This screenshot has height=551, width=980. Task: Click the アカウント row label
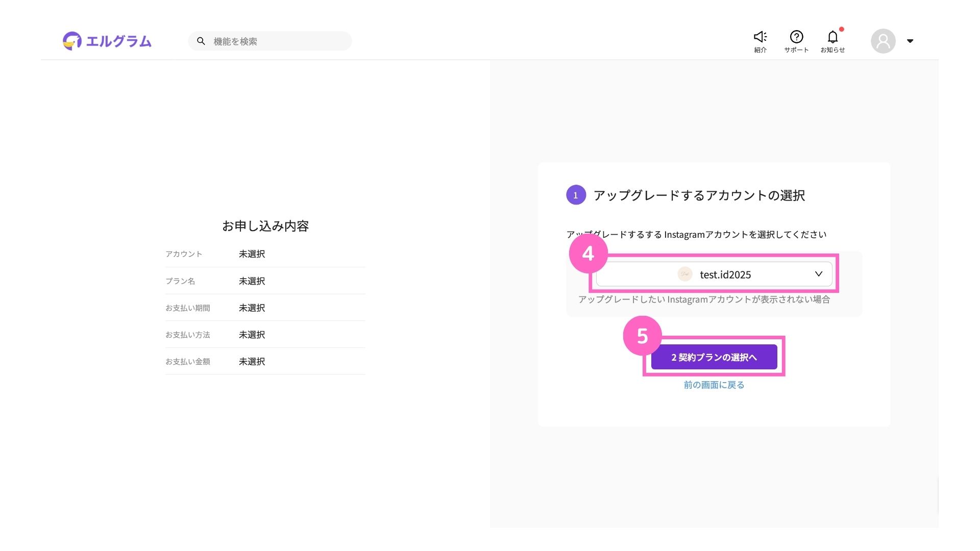(x=184, y=254)
